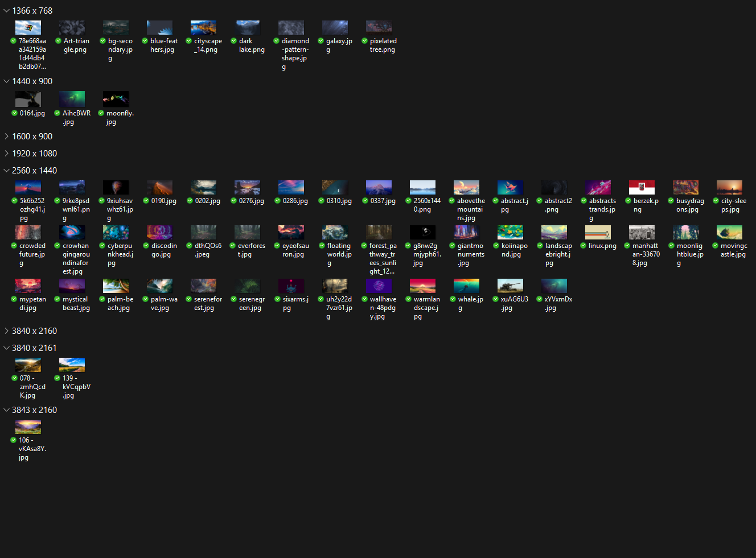
Task: Select crowdedfuture.jpg thumbnail
Action: pyautogui.click(x=28, y=232)
